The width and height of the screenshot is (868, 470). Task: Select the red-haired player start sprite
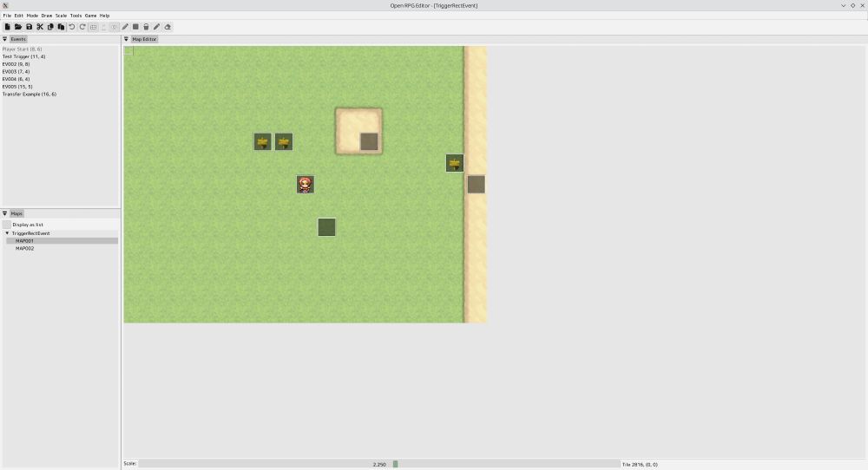pyautogui.click(x=305, y=184)
